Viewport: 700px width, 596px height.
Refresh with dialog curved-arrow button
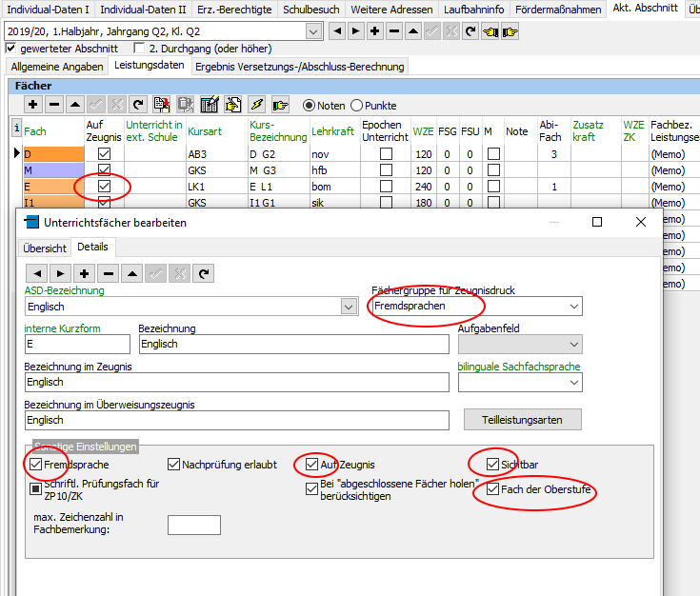[x=204, y=273]
